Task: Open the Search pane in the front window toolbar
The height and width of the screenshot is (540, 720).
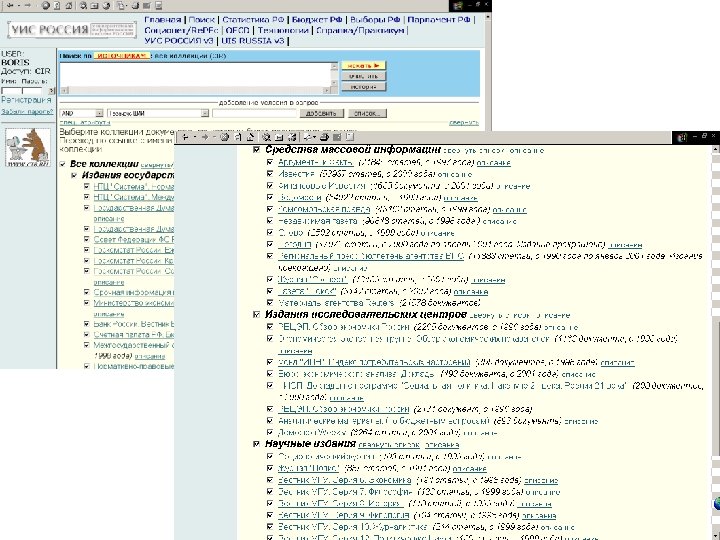Action: 266,137
